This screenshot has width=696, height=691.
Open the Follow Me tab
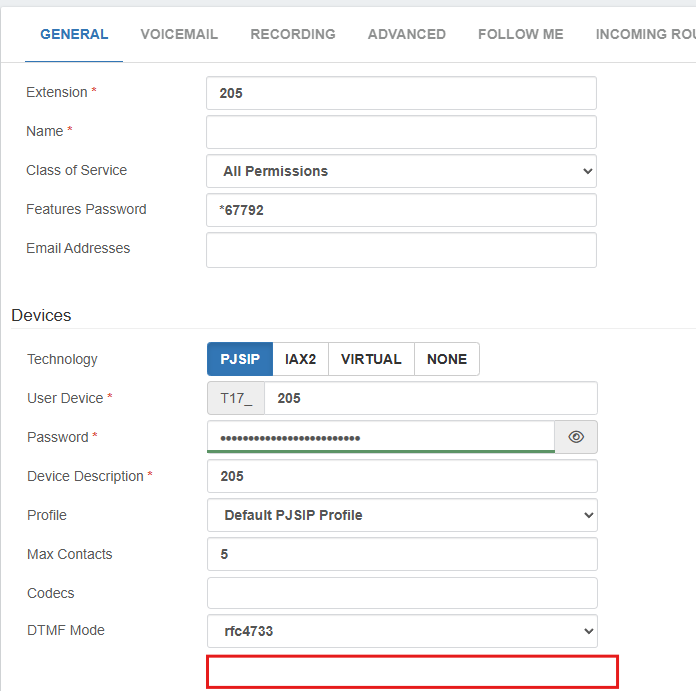pyautogui.click(x=521, y=34)
